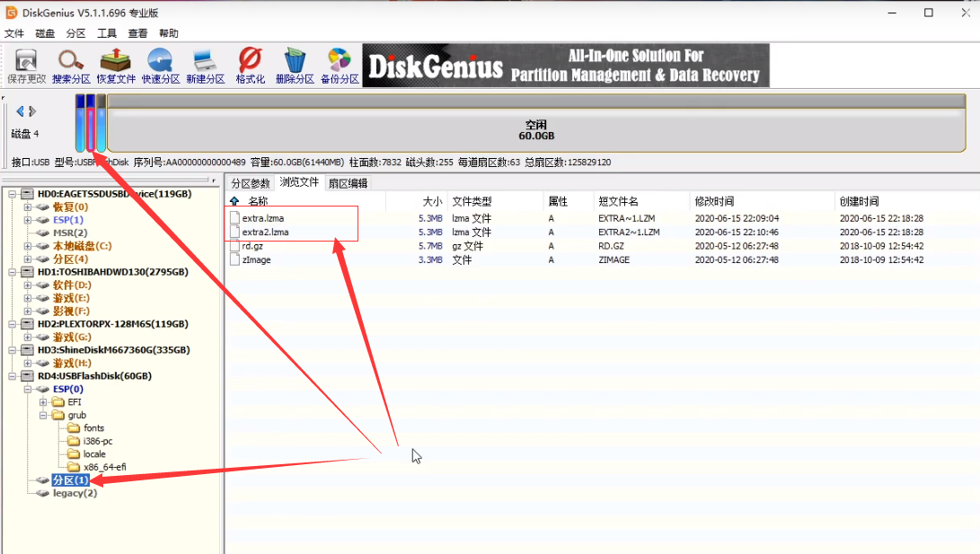
Task: Collapse the HD2:PLEXTORPX-128M6S node
Action: (x=12, y=324)
